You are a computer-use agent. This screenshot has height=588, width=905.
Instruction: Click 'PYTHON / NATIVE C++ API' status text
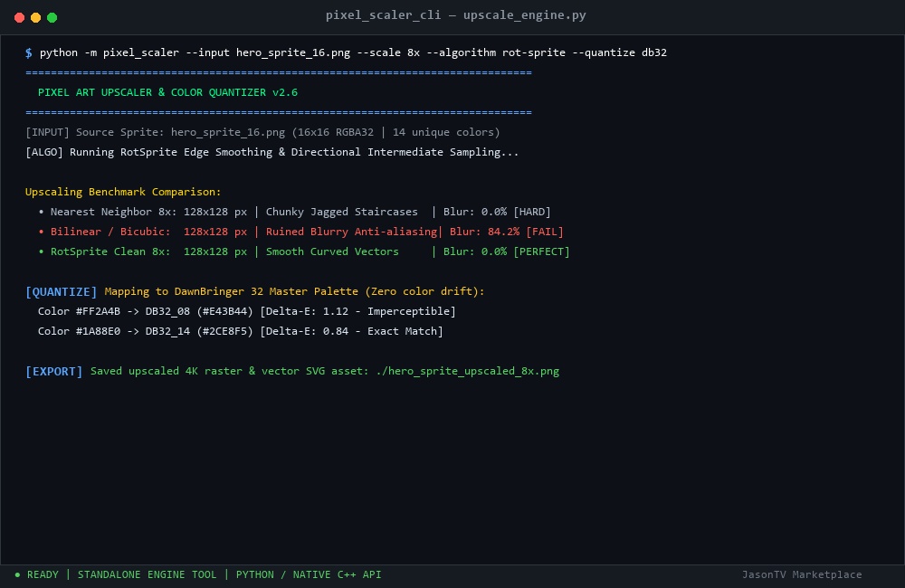[x=309, y=574]
